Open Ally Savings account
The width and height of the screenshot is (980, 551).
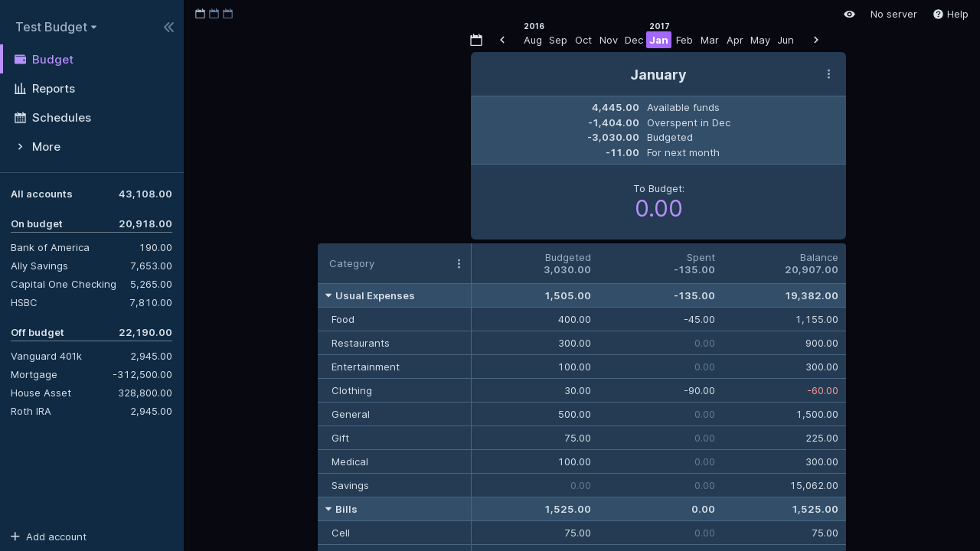40,266
